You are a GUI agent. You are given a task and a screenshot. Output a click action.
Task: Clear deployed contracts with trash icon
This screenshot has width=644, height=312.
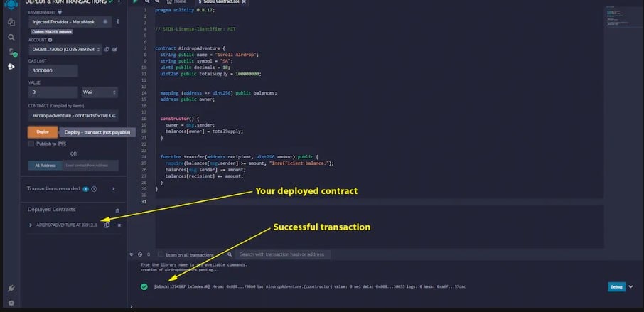[117, 210]
